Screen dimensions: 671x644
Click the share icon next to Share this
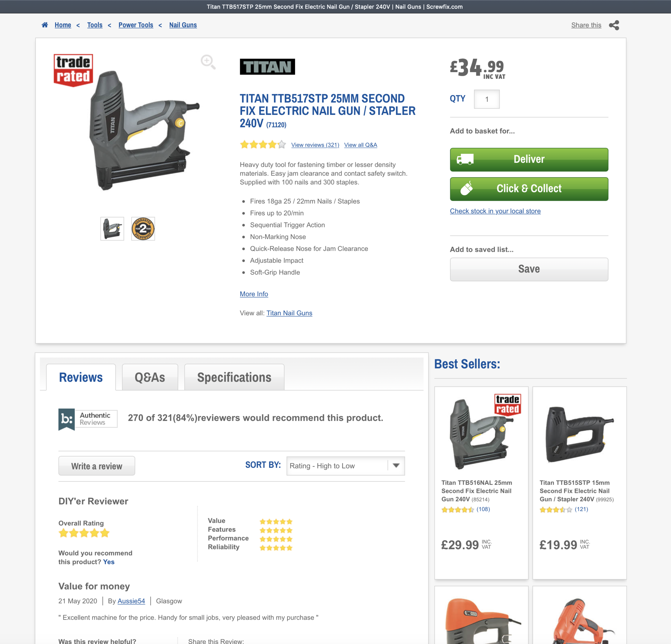point(614,25)
